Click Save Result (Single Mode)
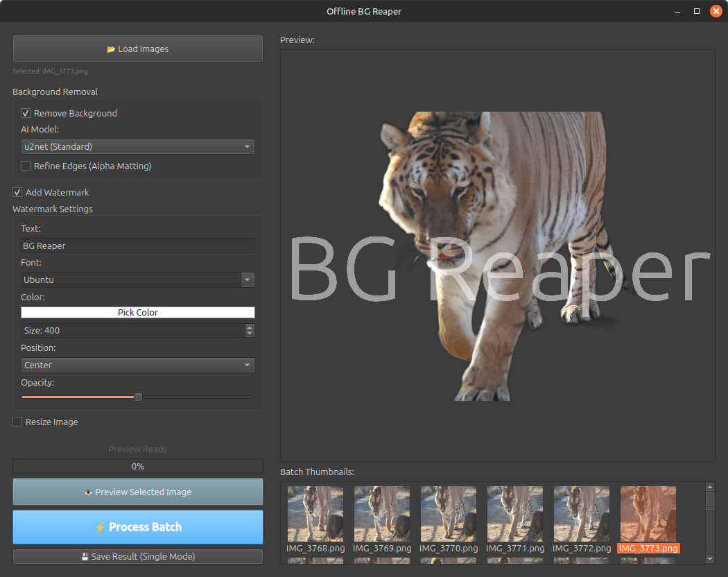Viewport: 728px width, 577px height. pyautogui.click(x=138, y=557)
